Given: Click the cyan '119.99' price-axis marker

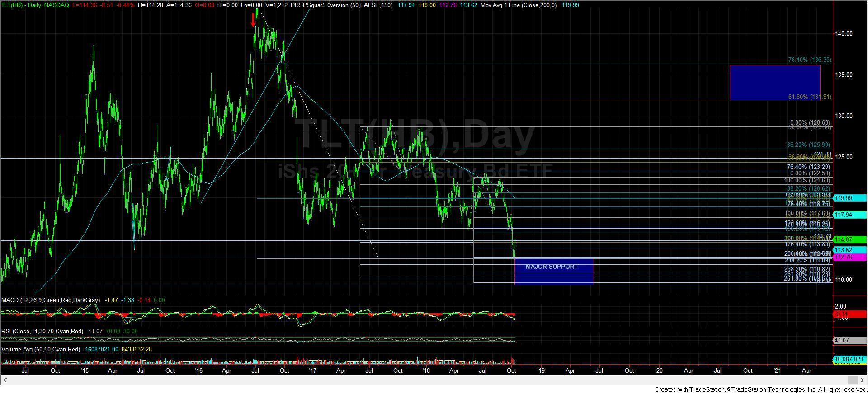Looking at the screenshot, I should 850,198.
